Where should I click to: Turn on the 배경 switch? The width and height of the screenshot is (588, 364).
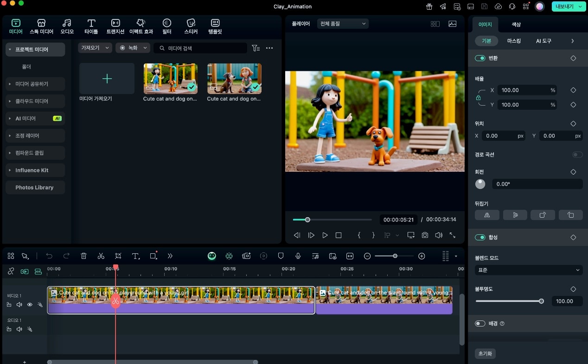pyautogui.click(x=480, y=323)
